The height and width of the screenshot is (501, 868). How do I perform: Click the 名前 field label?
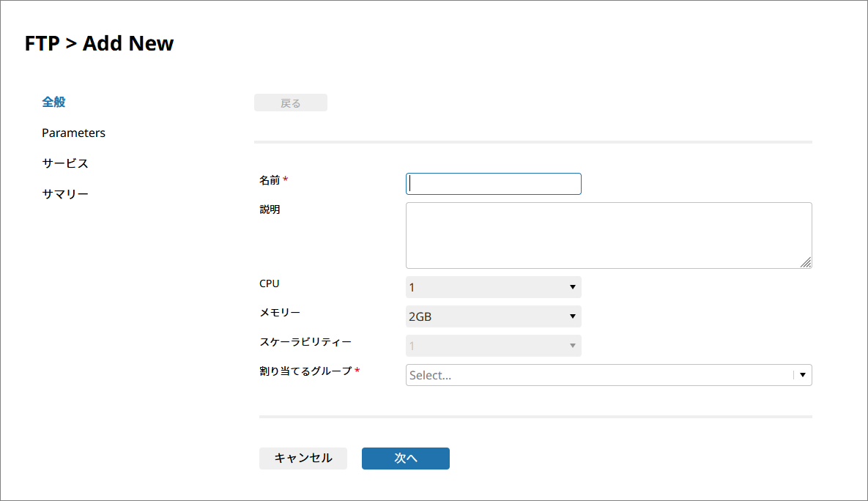click(x=270, y=180)
